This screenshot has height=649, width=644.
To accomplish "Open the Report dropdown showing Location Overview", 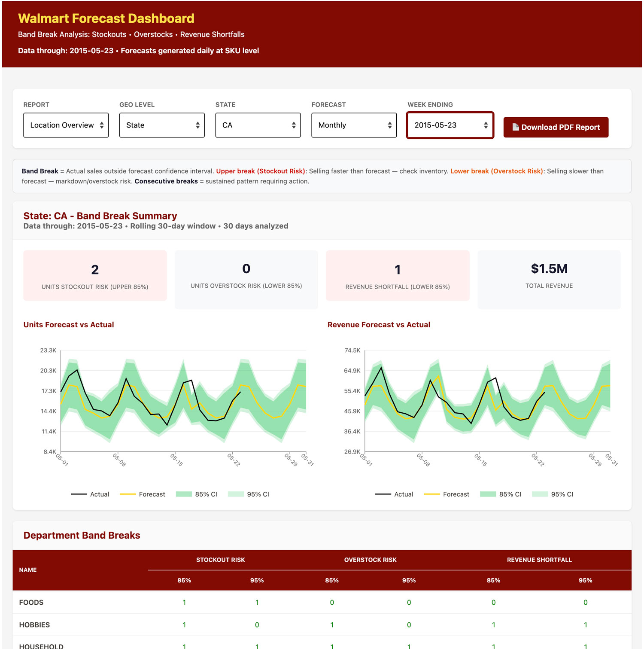I will point(66,125).
